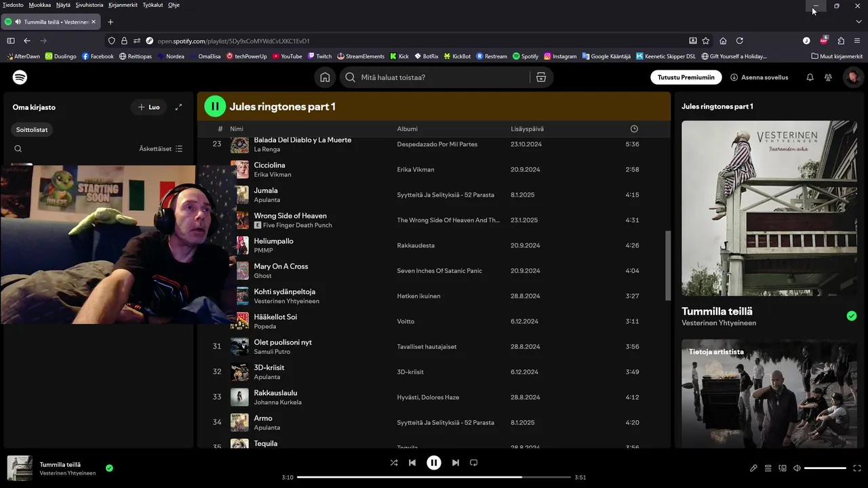This screenshot has width=868, height=488.
Task: Open the notifications bell icon
Action: [810, 77]
